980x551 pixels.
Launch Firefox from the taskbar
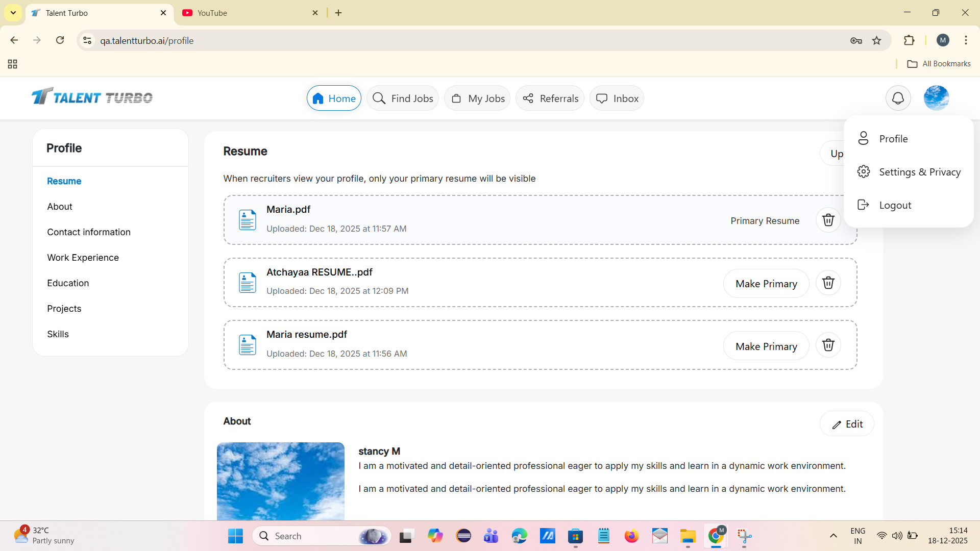coord(631,536)
